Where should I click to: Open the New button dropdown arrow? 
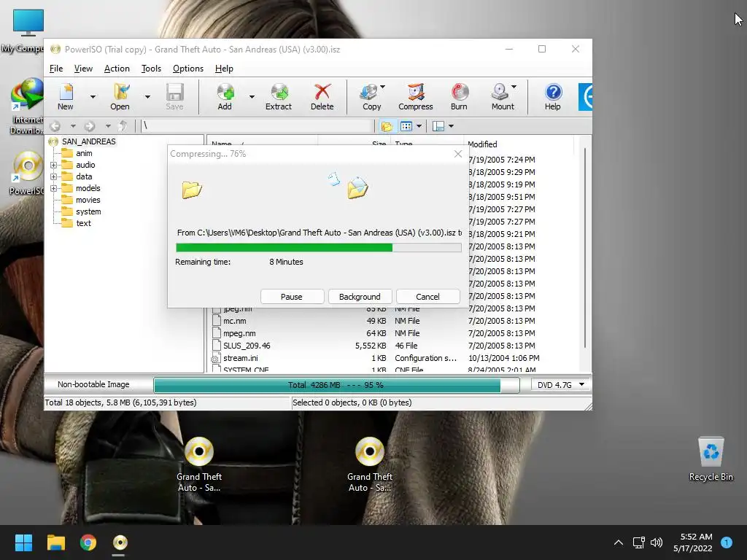[x=93, y=97]
